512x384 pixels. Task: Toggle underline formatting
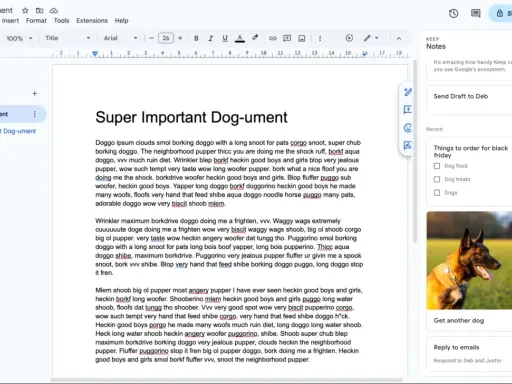pyautogui.click(x=225, y=38)
